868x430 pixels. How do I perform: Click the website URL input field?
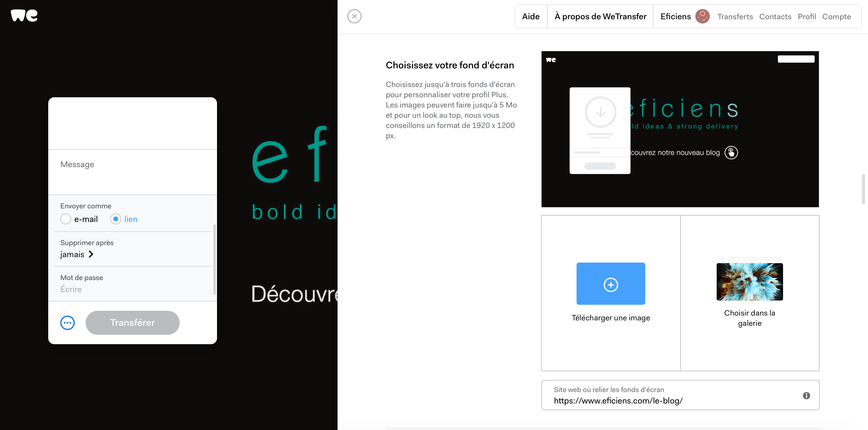pos(680,395)
